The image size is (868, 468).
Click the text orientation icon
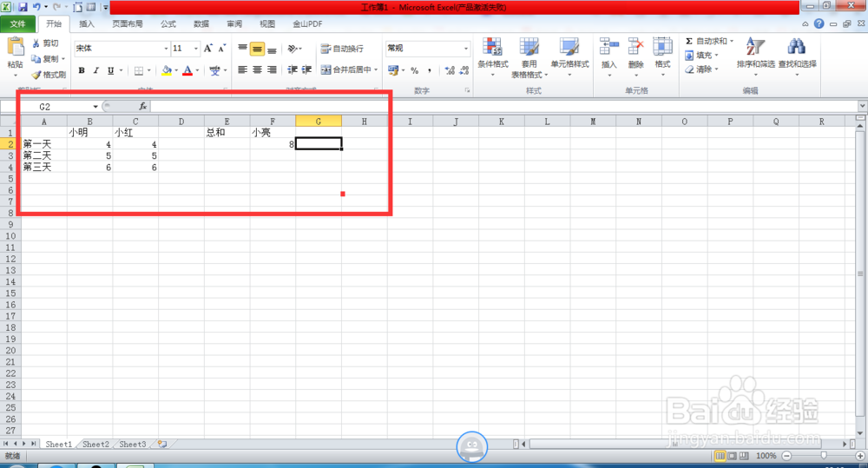click(x=293, y=49)
